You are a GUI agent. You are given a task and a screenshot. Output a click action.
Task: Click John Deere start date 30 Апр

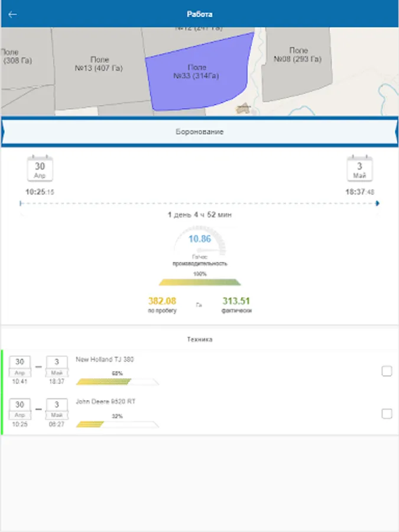(x=20, y=409)
